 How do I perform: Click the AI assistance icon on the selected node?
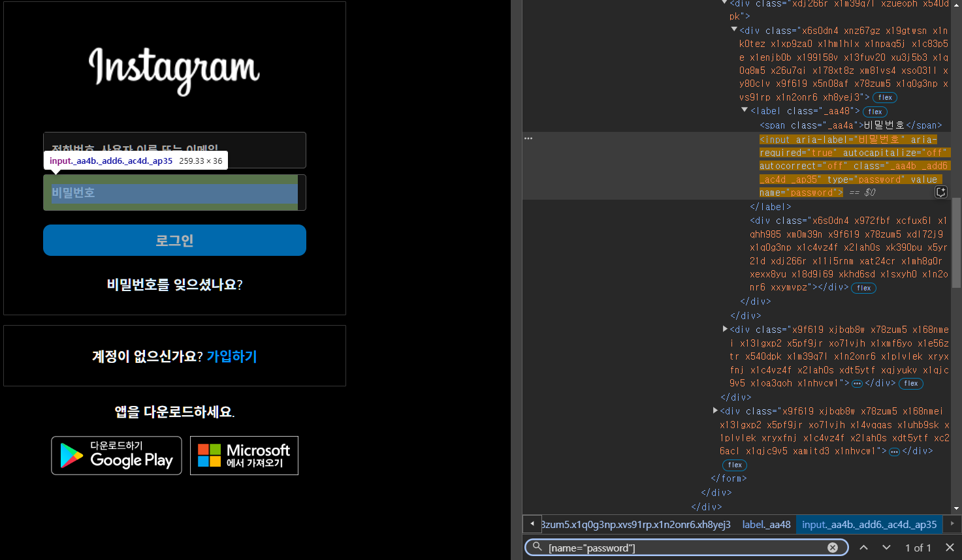[941, 192]
